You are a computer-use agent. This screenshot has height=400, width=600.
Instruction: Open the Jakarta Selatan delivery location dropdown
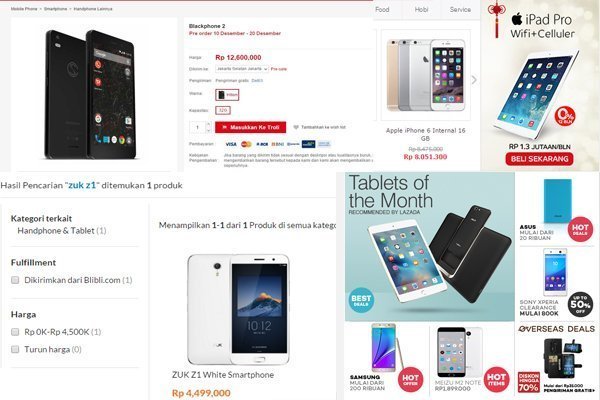click(x=241, y=69)
